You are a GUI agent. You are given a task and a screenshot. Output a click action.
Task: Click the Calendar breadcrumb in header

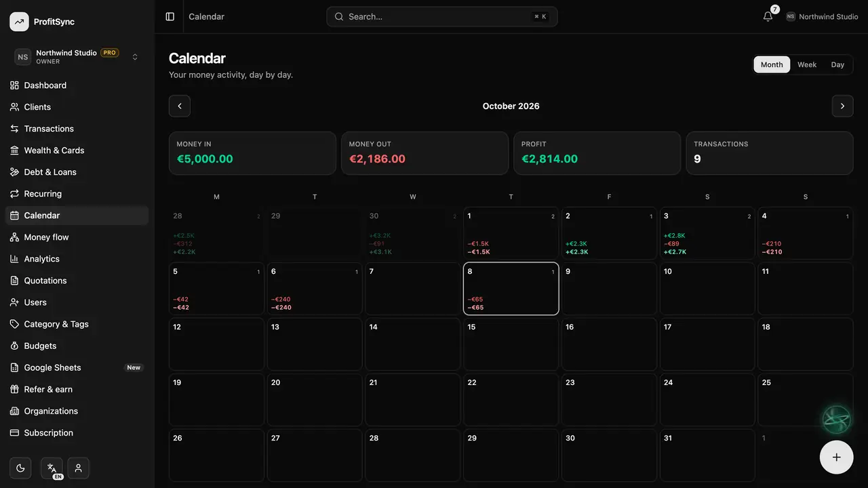coord(206,16)
